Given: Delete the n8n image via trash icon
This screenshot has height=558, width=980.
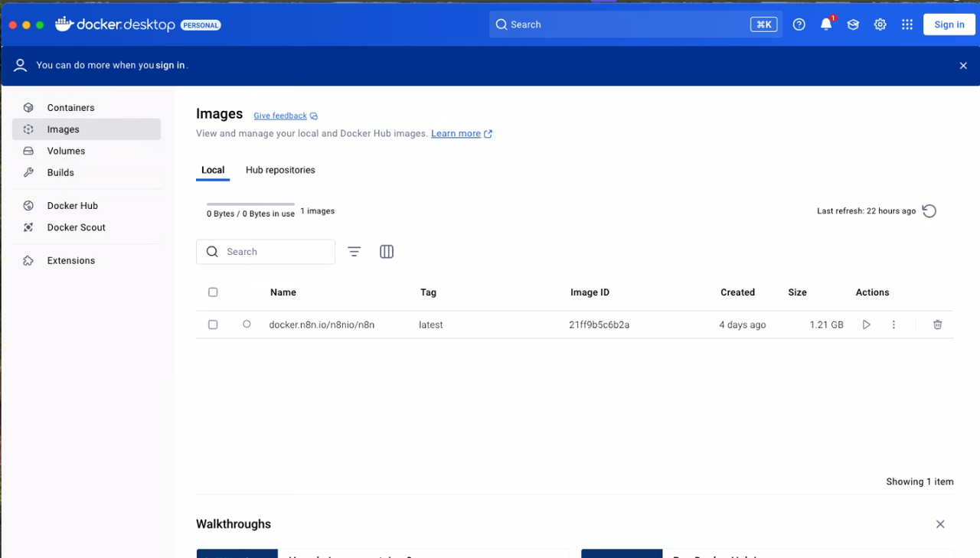Looking at the screenshot, I should (938, 325).
